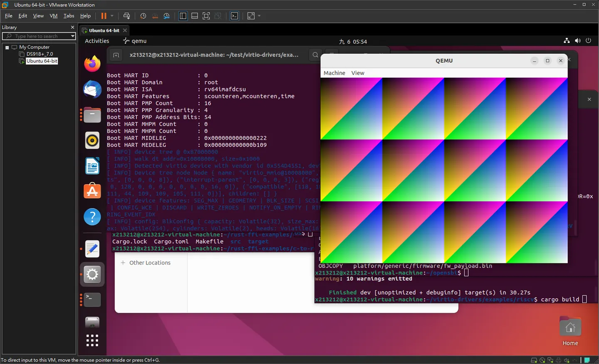599x364 pixels.
Task: Click Send Ctrl+Alt+Del toolbar icon
Action: pos(127,16)
